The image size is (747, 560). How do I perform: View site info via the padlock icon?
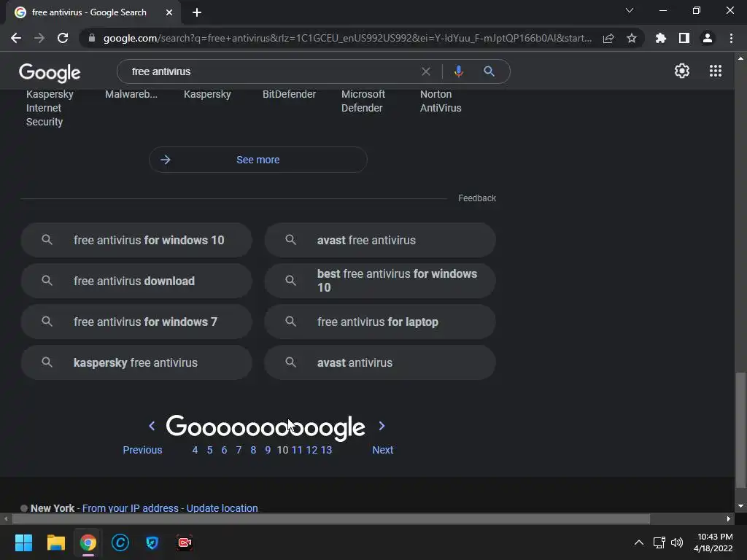tap(92, 38)
